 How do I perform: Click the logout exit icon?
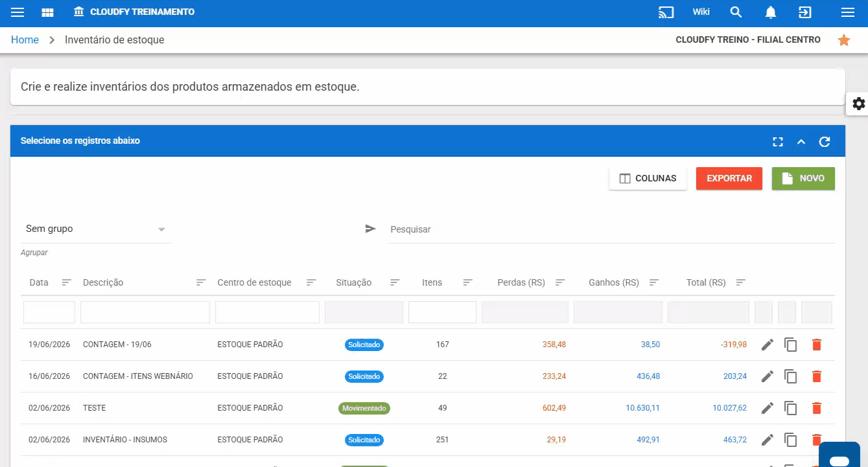click(804, 12)
